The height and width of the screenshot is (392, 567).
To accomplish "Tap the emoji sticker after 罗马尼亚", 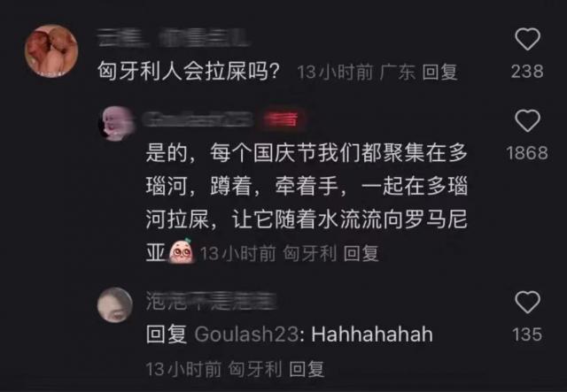I will (x=181, y=250).
